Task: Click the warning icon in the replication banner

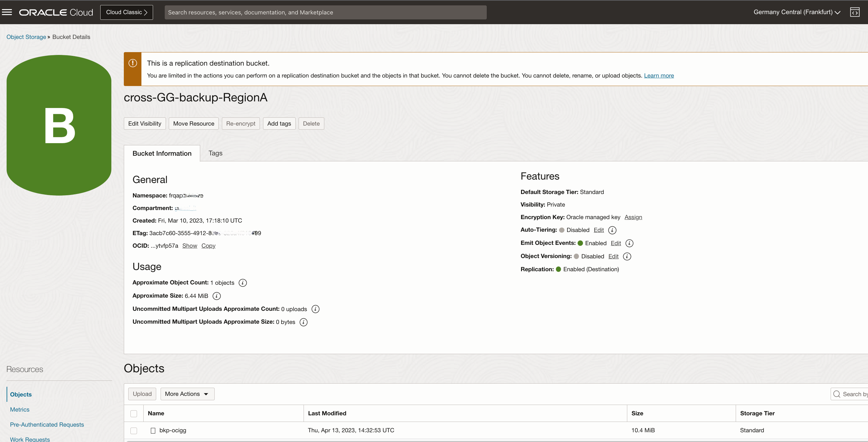Action: (x=133, y=63)
